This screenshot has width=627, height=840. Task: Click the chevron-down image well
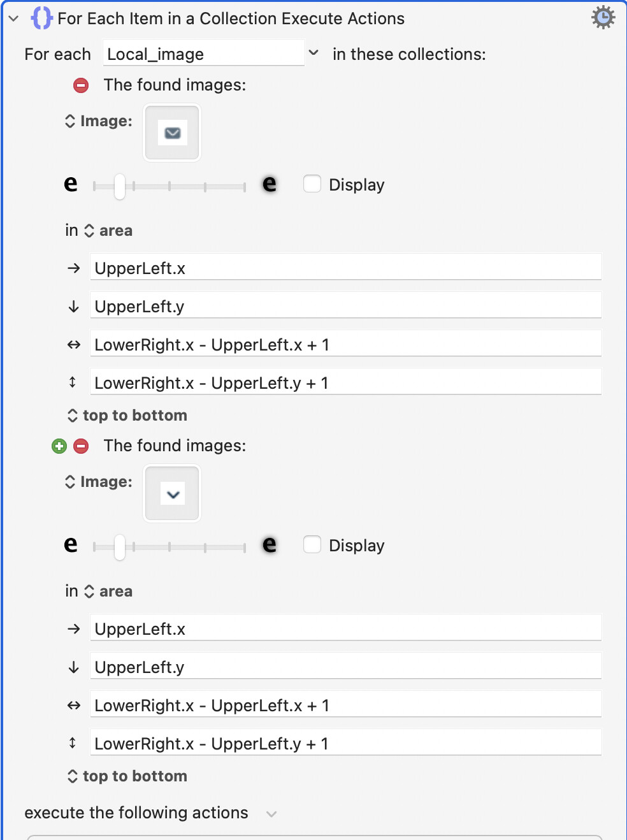(x=172, y=493)
